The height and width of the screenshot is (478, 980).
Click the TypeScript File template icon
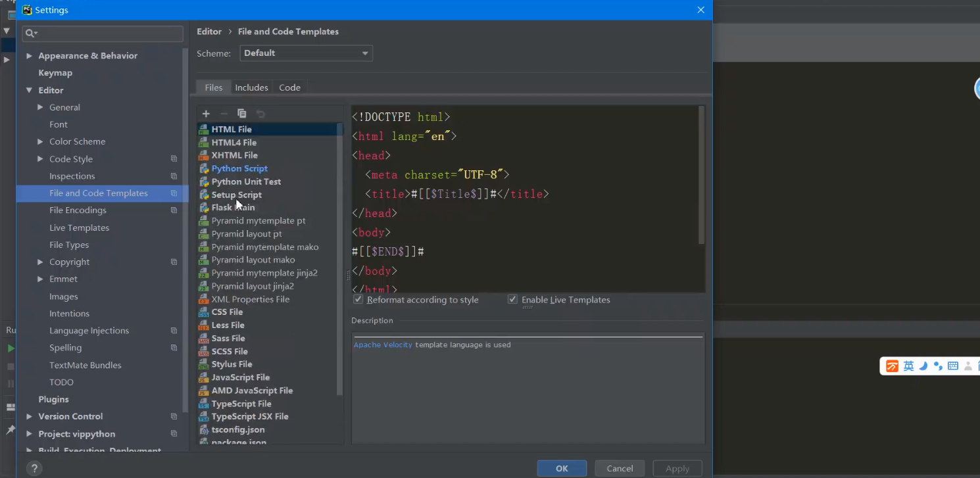pos(204,404)
